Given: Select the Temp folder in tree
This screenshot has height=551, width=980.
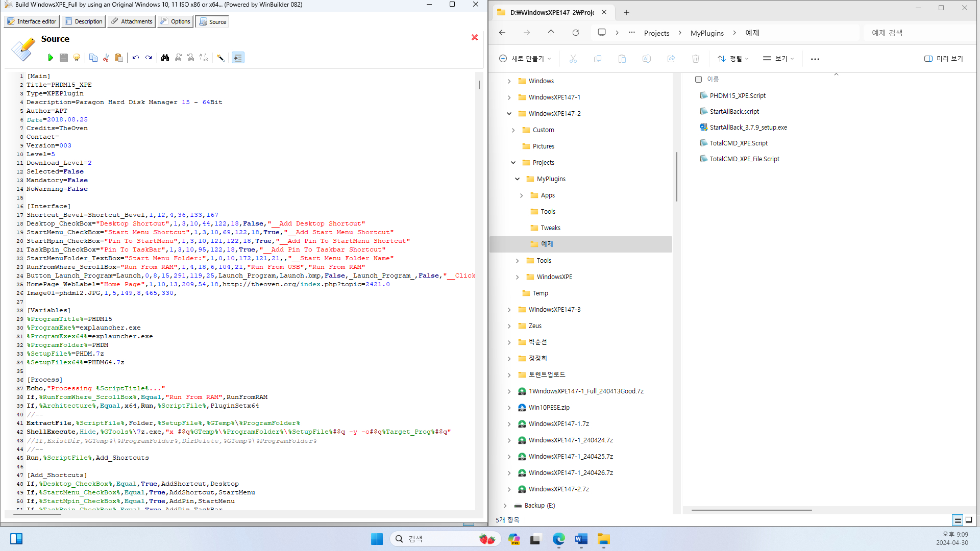Looking at the screenshot, I should pos(540,293).
